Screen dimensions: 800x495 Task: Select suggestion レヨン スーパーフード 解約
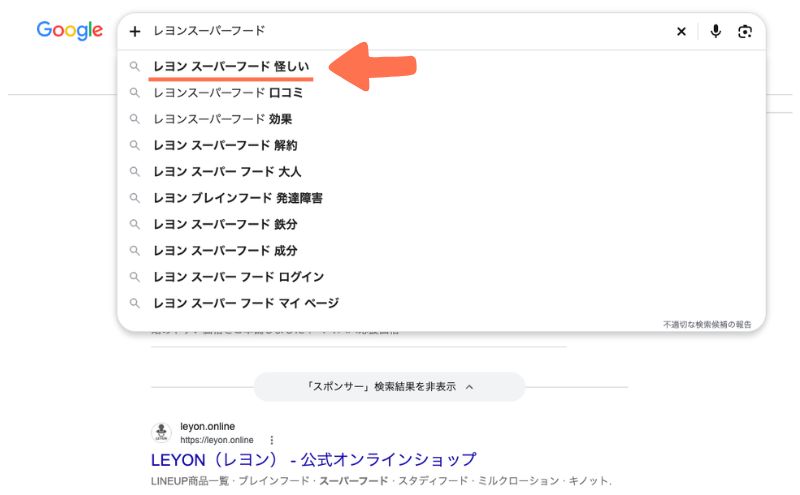441,145
